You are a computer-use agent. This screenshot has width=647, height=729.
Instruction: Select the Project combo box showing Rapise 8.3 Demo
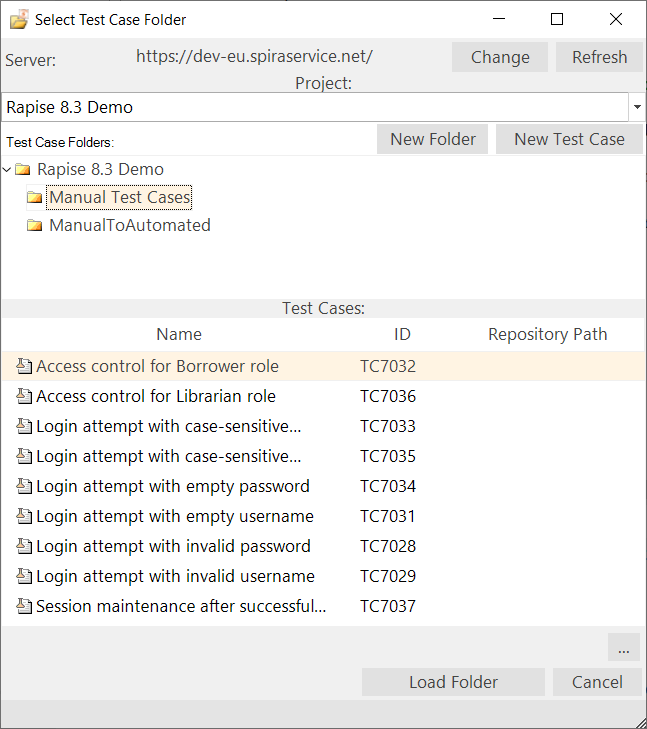[315, 107]
